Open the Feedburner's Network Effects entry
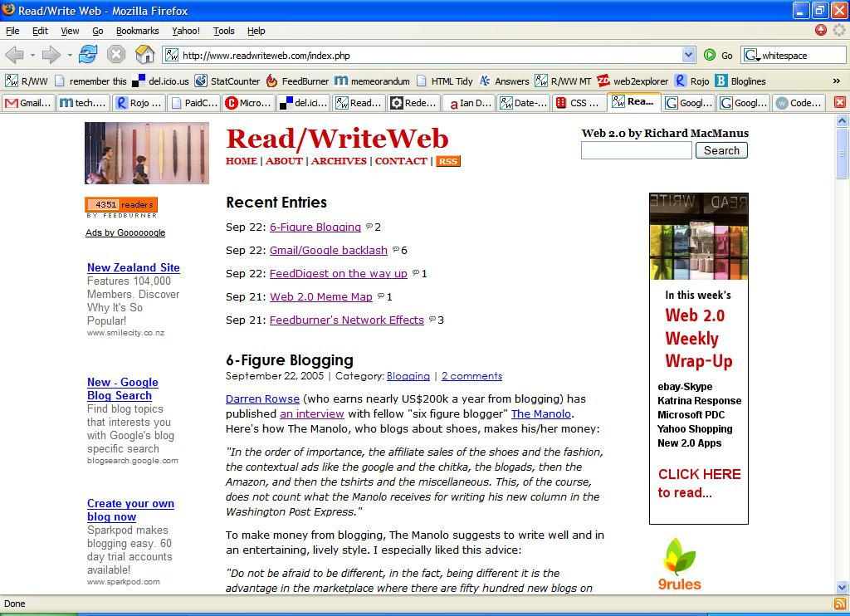This screenshot has width=850, height=616. click(x=347, y=320)
